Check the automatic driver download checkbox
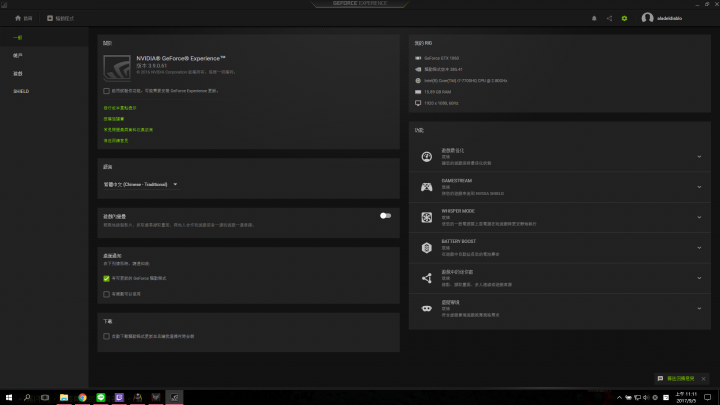Viewport: 720px width, 405px height. click(107, 337)
